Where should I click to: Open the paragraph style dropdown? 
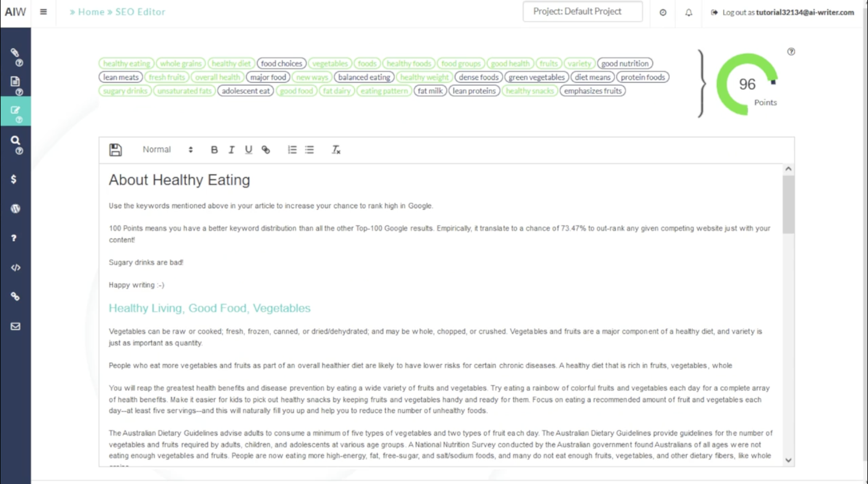pos(168,150)
